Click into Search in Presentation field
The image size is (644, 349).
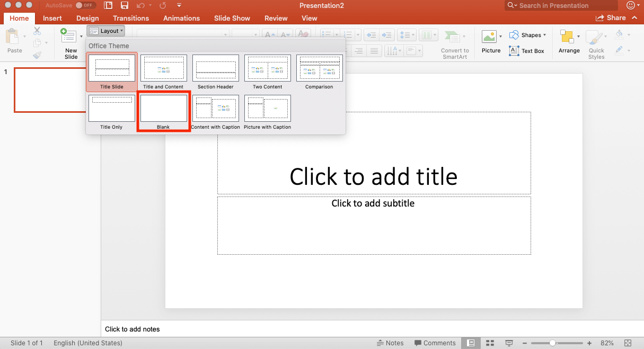coord(562,6)
